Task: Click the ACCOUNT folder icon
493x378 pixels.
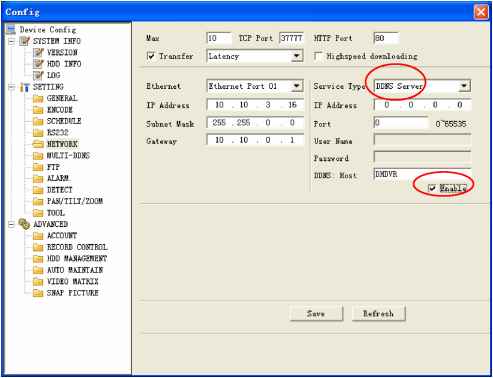Action: [38, 236]
